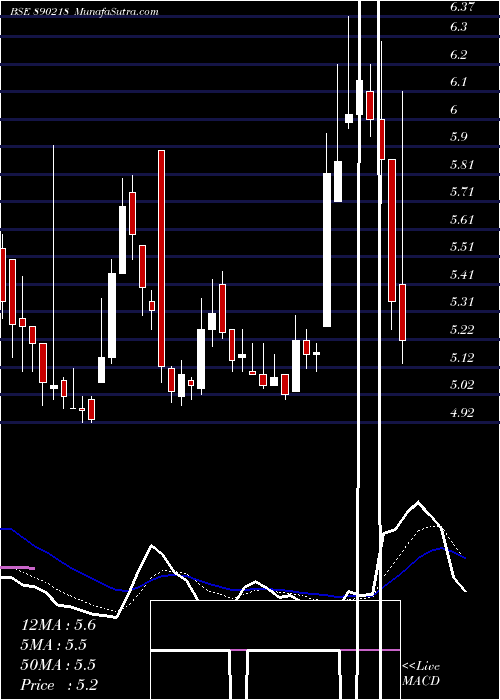Select the 6.1 price axis value
Image resolution: width=500 pixels, height=700 pixels.
click(459, 82)
